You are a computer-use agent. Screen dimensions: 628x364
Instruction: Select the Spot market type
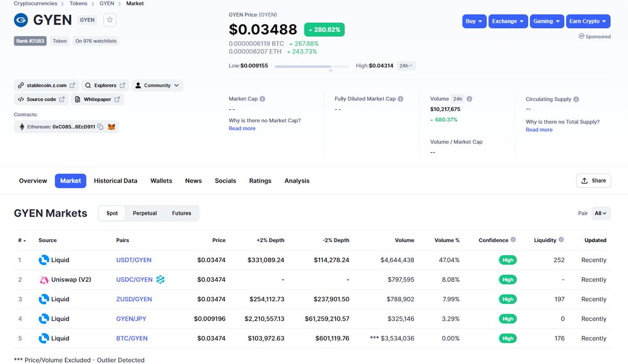pyautogui.click(x=112, y=213)
